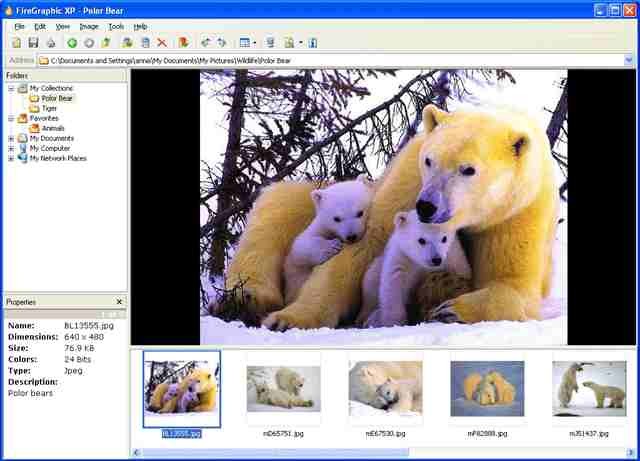Select the Animals favorites folder
This screenshot has width=640, height=461.
click(53, 128)
